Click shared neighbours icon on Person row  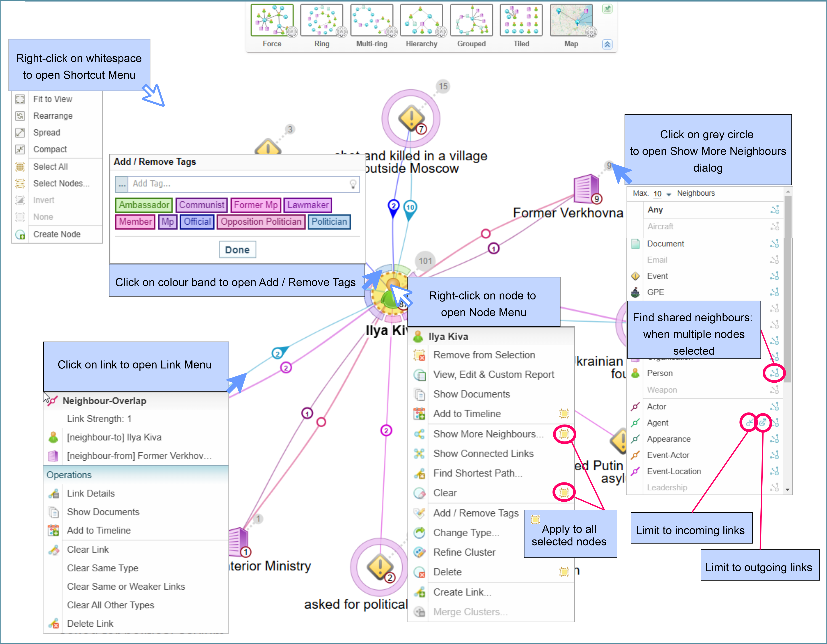tap(774, 373)
